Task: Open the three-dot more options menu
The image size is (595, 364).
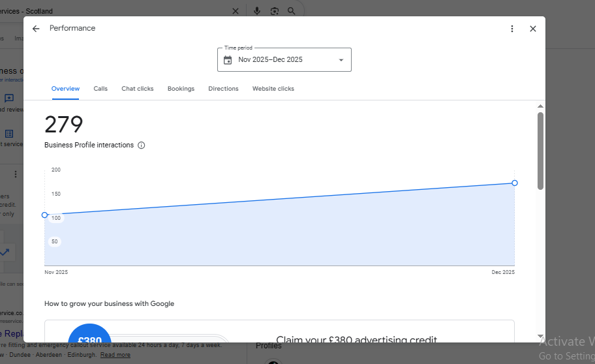Action: (x=512, y=29)
